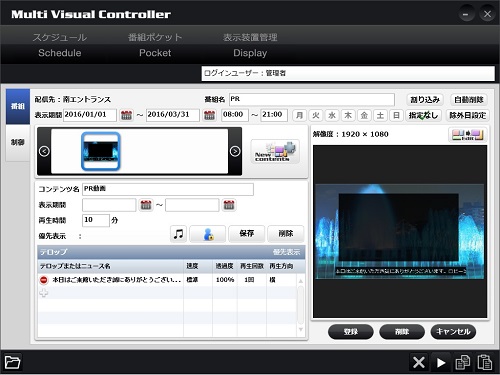The height and width of the screenshot is (375, 500).
Task: Click the 自動削除 auto delete button
Action: 469,99
